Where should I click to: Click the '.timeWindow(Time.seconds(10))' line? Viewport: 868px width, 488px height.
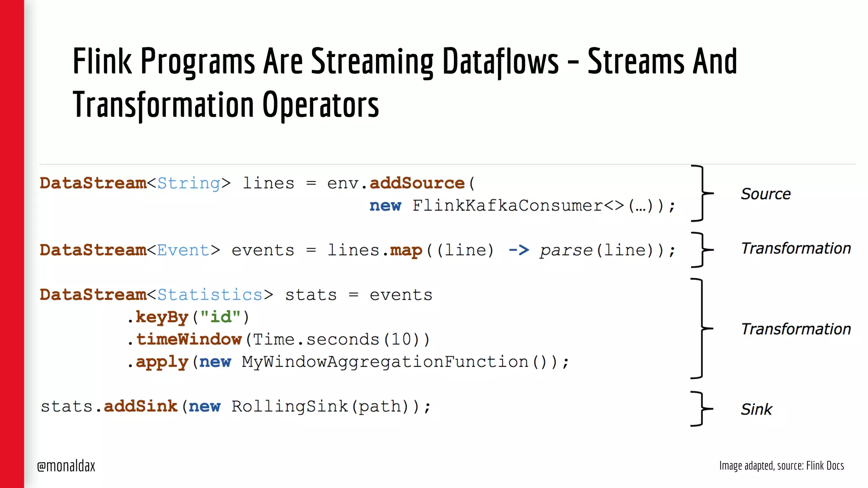(278, 339)
